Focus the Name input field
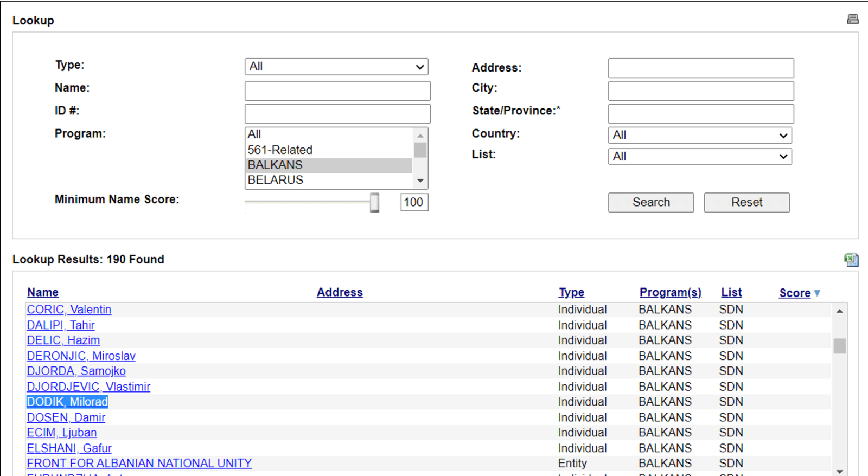Viewport: 868px width, 476px height. (x=337, y=91)
